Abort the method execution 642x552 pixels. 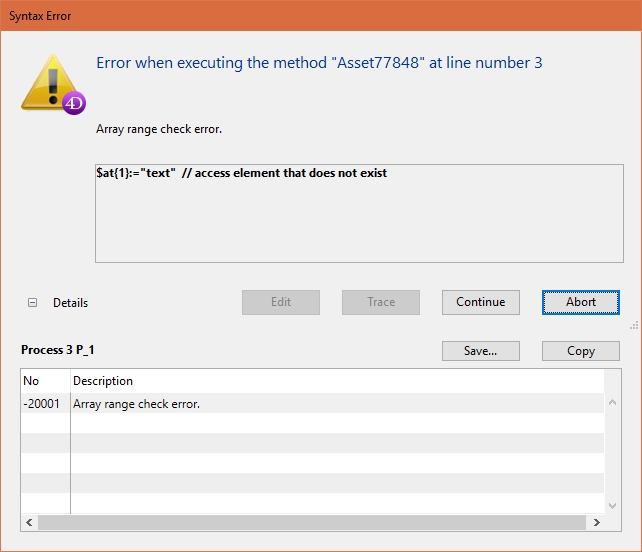click(580, 302)
